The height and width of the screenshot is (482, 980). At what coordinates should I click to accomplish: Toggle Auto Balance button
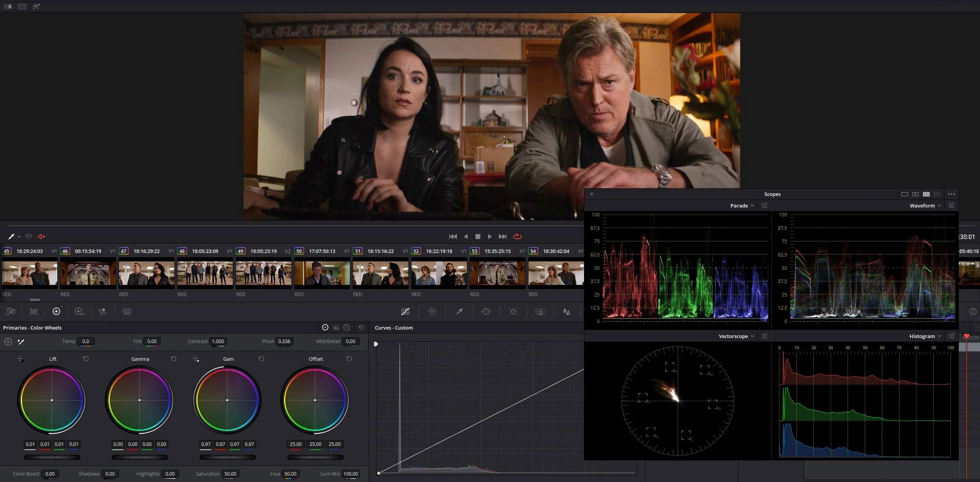(8, 342)
